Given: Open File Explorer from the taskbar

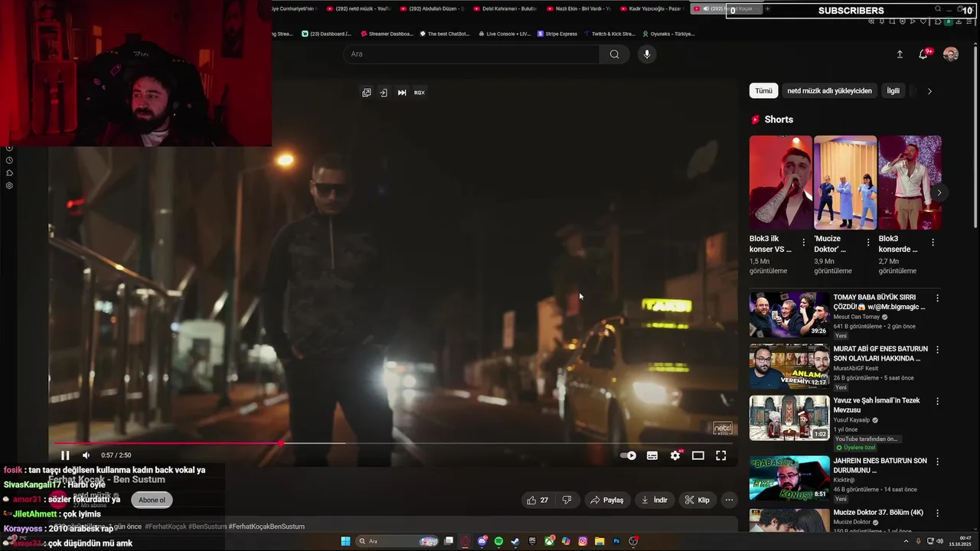Looking at the screenshot, I should click(599, 541).
